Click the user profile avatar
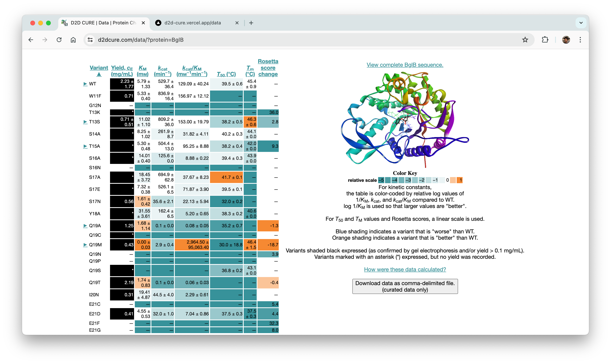611x364 pixels. click(566, 40)
